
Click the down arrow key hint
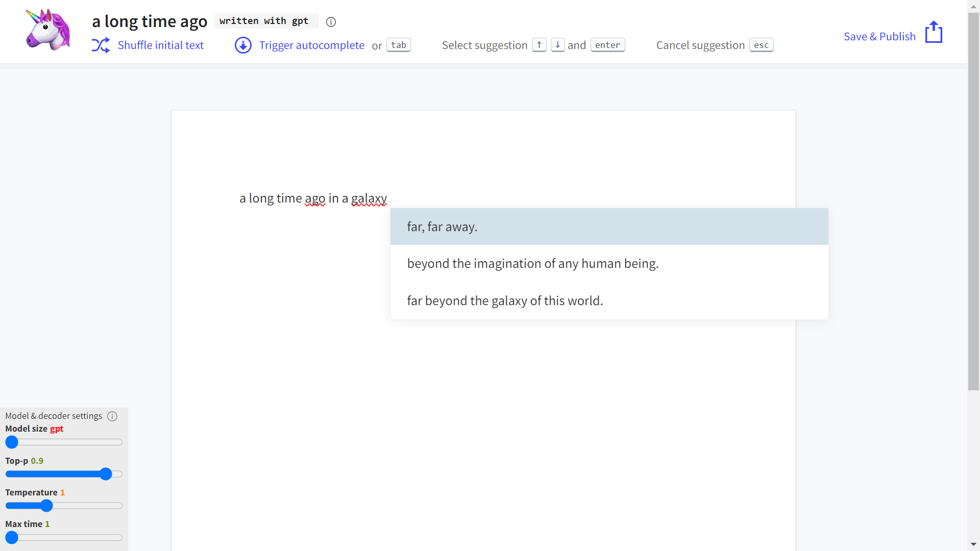(558, 45)
